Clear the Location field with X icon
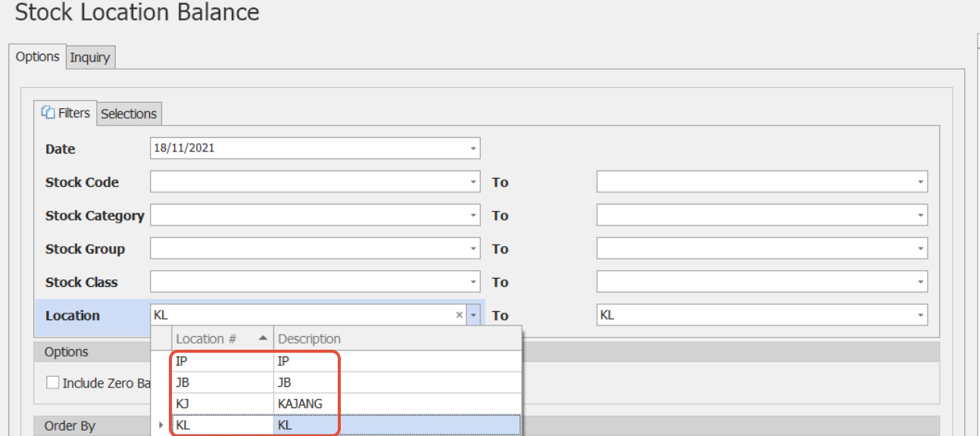980x436 pixels. [x=459, y=315]
